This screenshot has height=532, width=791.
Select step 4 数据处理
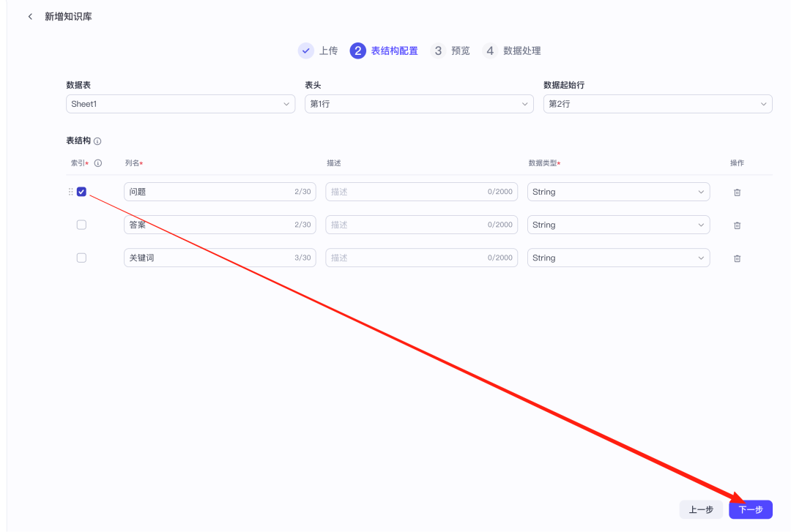(511, 50)
